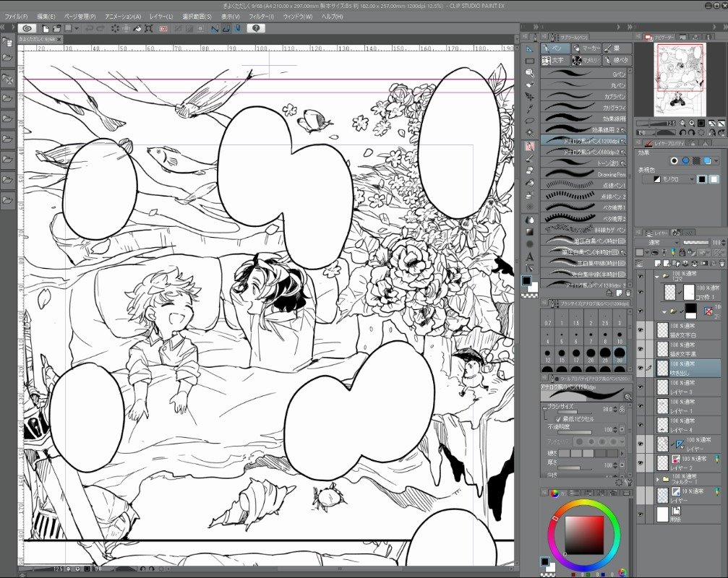Open the 通常 blending mode dropdown
The image size is (728, 578).
point(658,242)
